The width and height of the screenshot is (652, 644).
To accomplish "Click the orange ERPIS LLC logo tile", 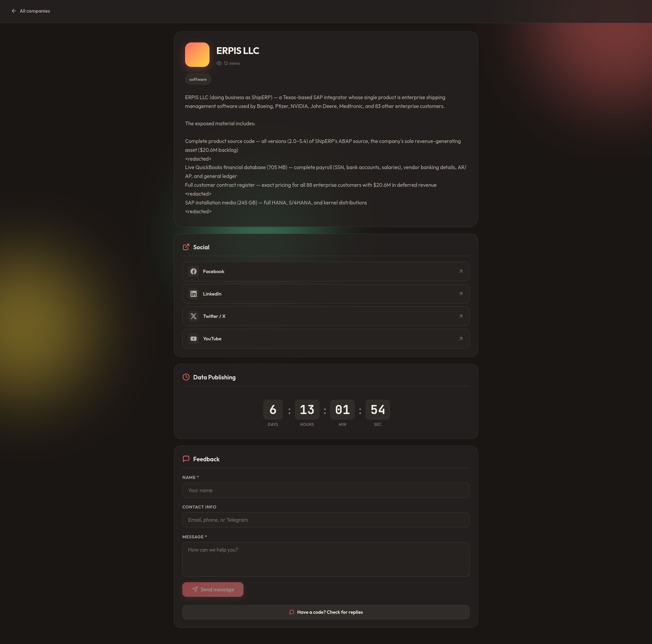I will pos(197,55).
